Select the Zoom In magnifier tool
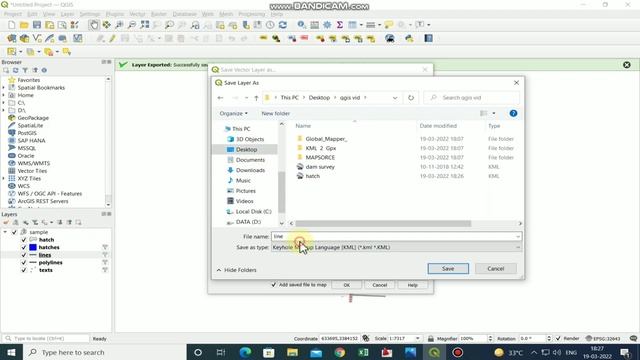Screen dimensions: 640x360 (119, 25)
